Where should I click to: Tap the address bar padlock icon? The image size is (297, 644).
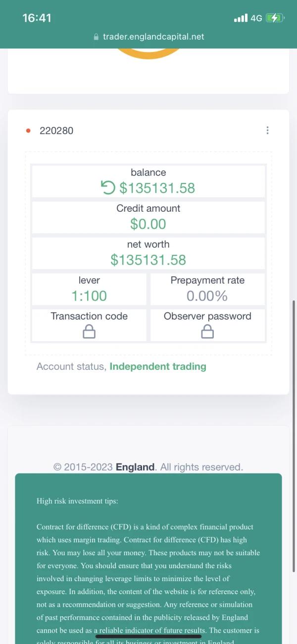[x=96, y=37]
